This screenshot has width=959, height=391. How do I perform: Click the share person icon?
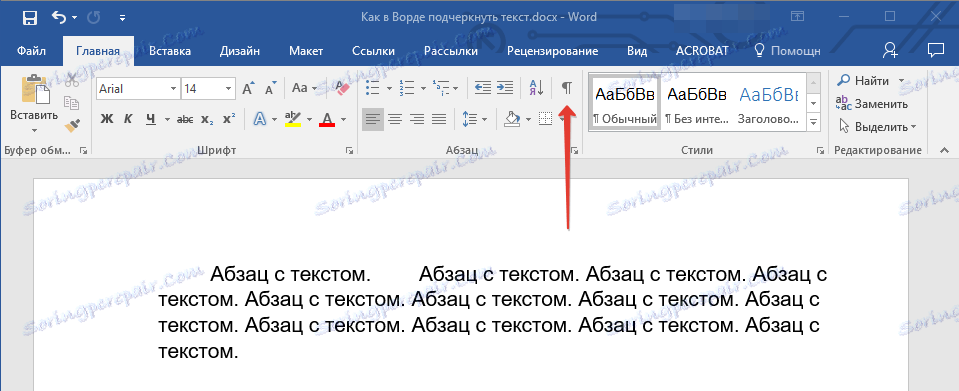890,51
